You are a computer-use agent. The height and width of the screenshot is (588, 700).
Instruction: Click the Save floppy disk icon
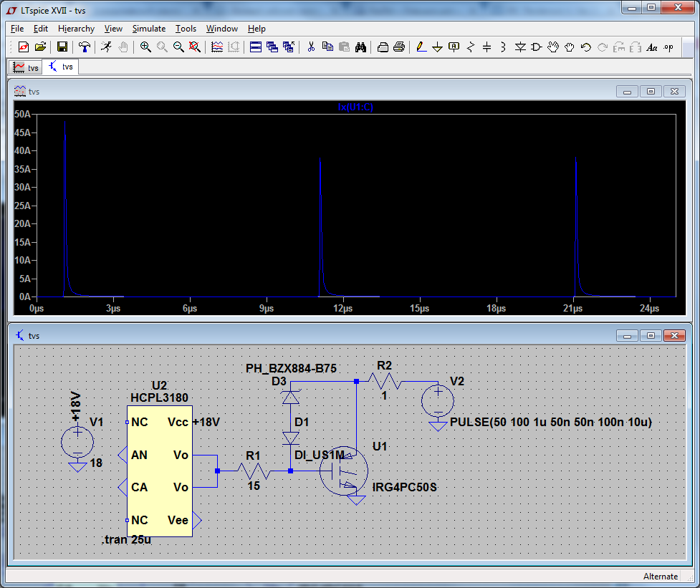(62, 47)
